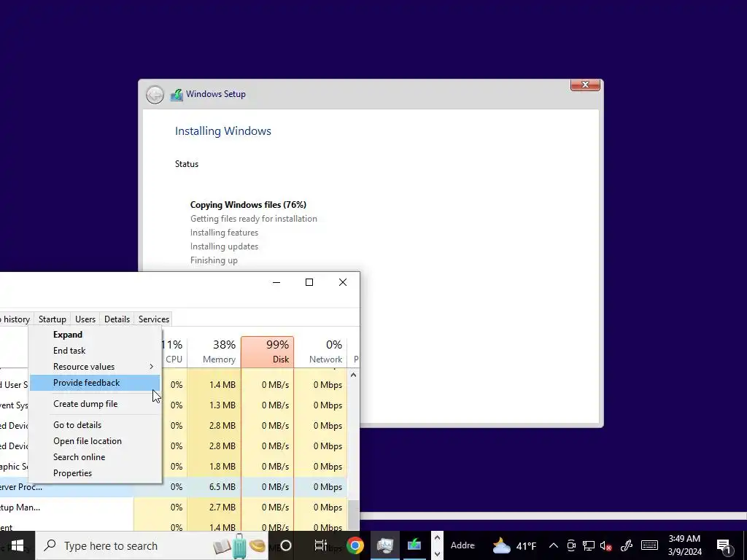Click the 1.4 MB memory cell in the top row
747x560 pixels.
point(214,385)
